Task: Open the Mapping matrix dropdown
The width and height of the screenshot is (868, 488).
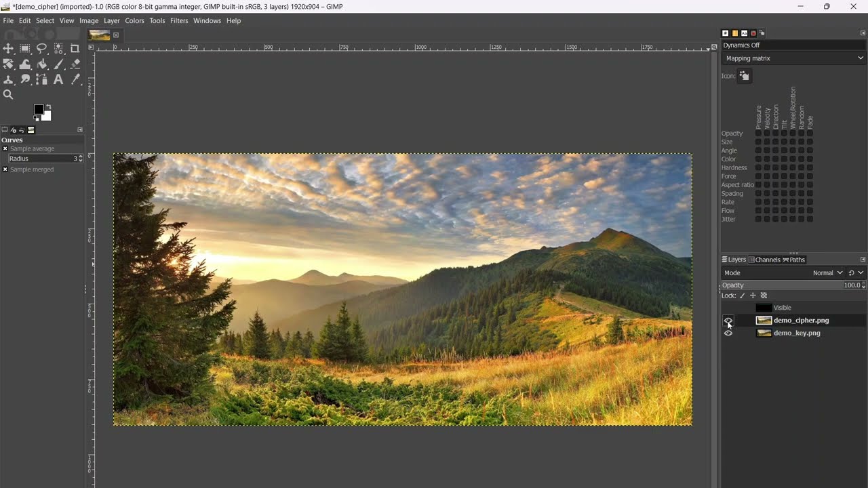Action: 793,58
